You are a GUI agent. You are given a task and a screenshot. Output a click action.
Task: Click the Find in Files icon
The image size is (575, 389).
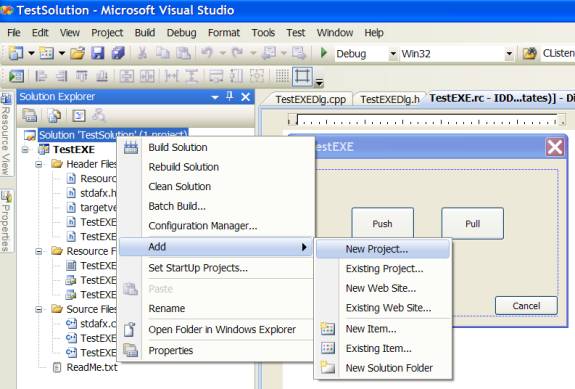[530, 54]
